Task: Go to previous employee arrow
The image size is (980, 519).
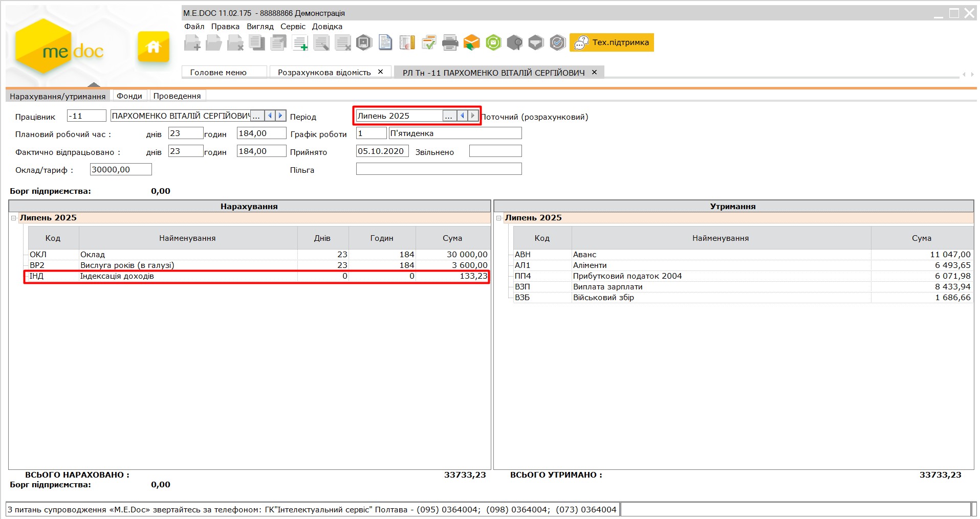Action: tap(270, 116)
